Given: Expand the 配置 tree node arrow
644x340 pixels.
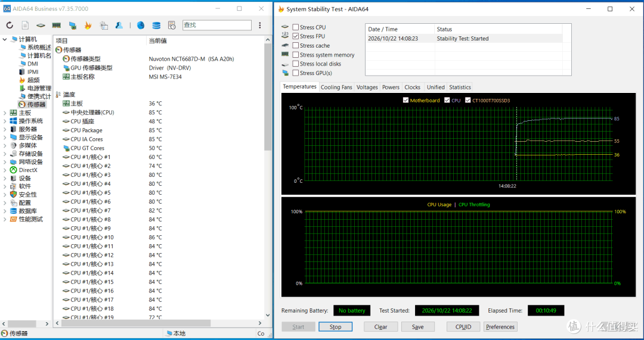Looking at the screenshot, I should pyautogui.click(x=5, y=202).
